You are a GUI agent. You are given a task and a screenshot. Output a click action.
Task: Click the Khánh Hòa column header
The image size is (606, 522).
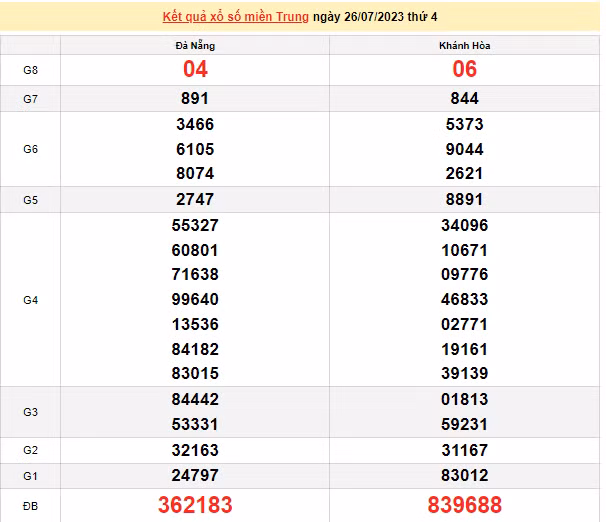coord(465,46)
